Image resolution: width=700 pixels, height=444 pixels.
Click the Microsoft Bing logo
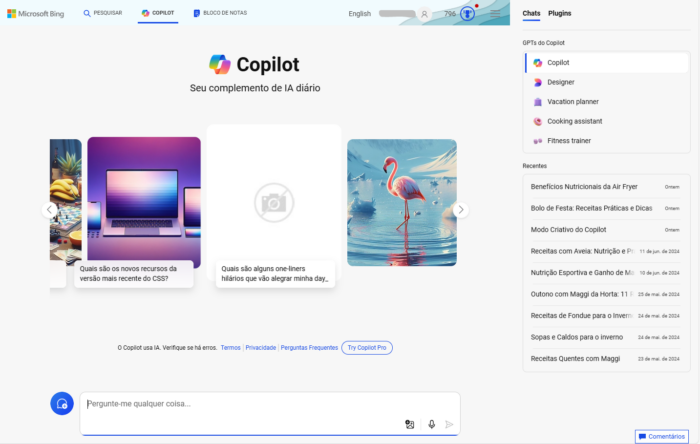coord(36,14)
